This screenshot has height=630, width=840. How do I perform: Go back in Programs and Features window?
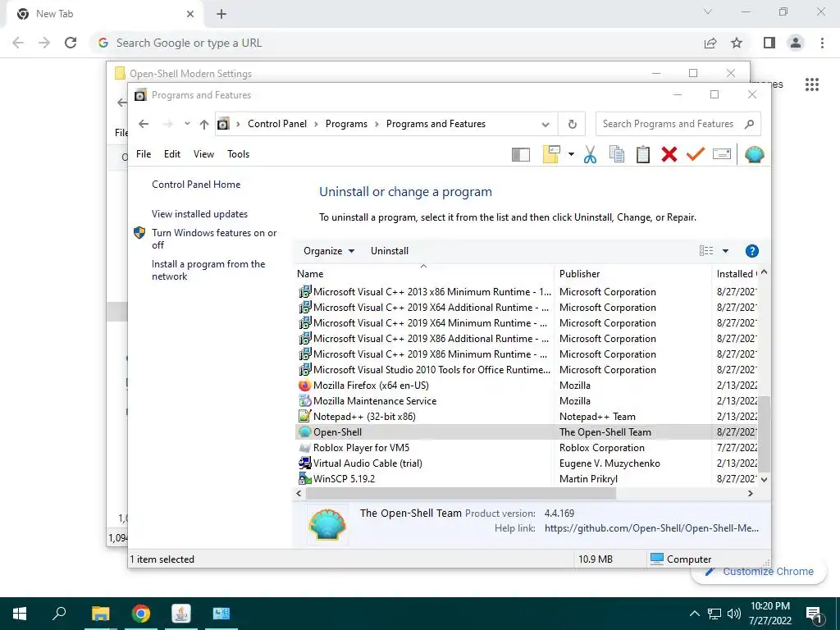pos(143,124)
